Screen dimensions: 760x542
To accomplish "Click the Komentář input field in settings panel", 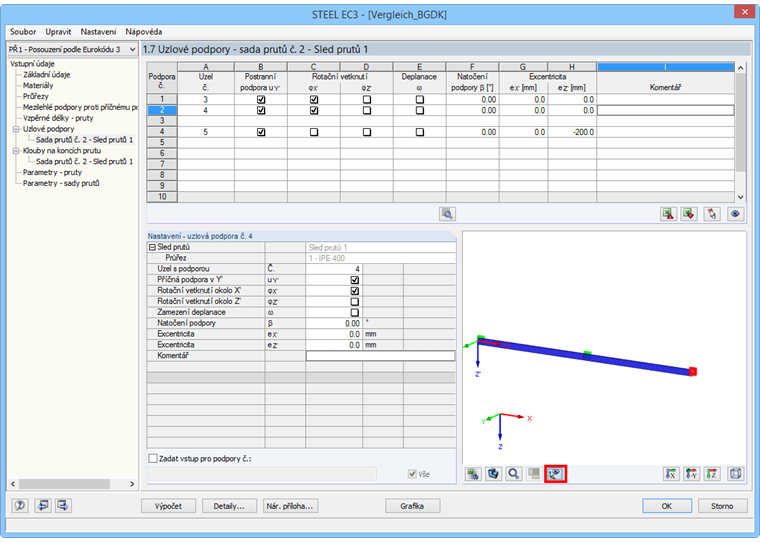I will pos(380,356).
